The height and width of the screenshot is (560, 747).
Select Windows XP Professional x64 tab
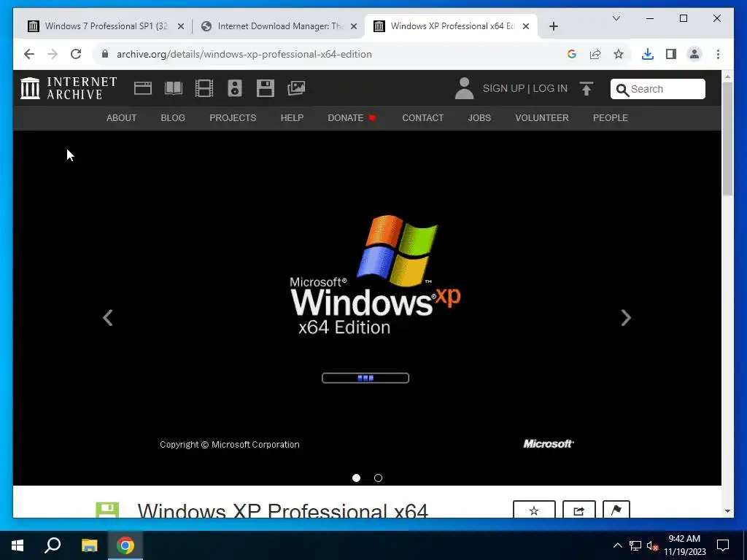[x=451, y=26]
